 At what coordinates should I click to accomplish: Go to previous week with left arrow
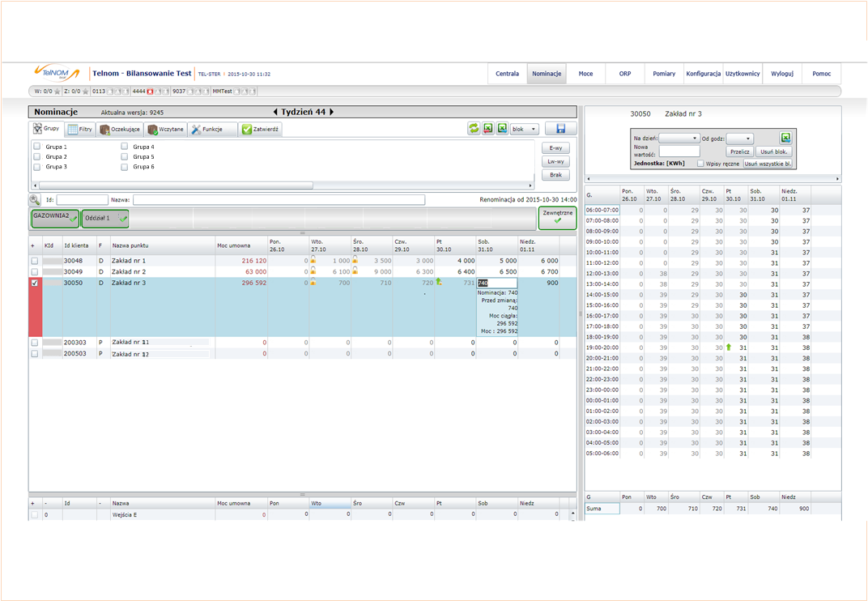(x=275, y=112)
